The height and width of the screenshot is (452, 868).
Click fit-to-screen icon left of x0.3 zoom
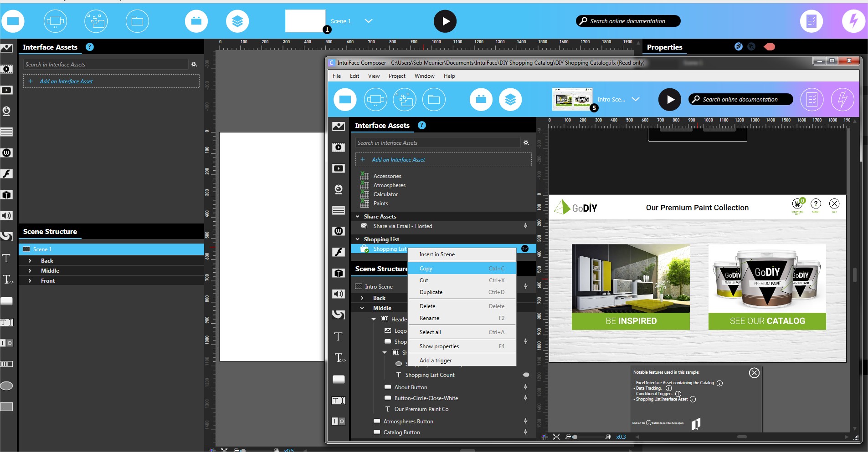click(x=556, y=437)
